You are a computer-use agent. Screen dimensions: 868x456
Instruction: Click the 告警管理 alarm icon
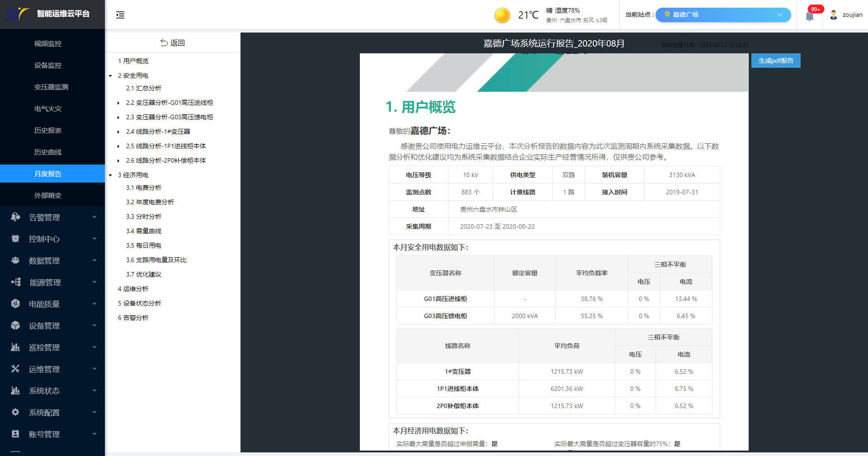[15, 217]
